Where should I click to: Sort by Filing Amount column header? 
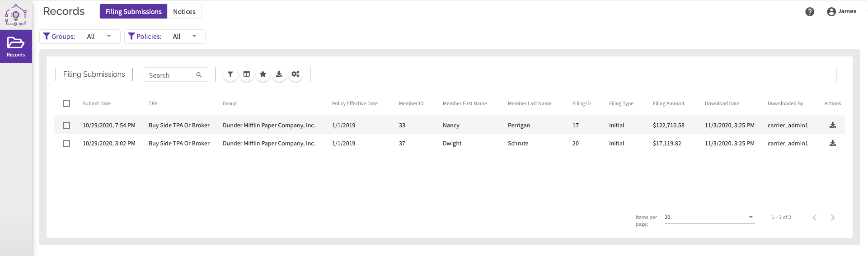point(669,103)
